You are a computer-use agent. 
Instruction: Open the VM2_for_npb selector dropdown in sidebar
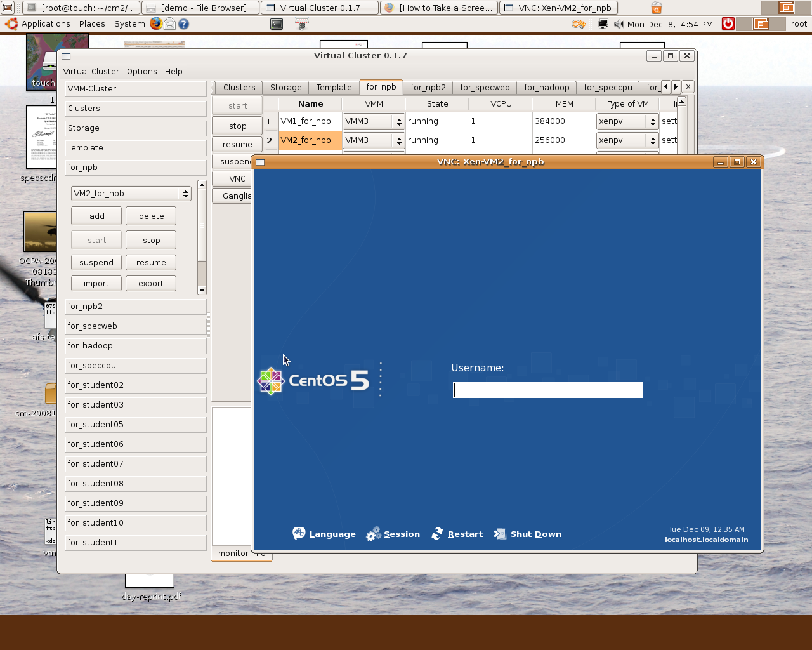pos(131,194)
